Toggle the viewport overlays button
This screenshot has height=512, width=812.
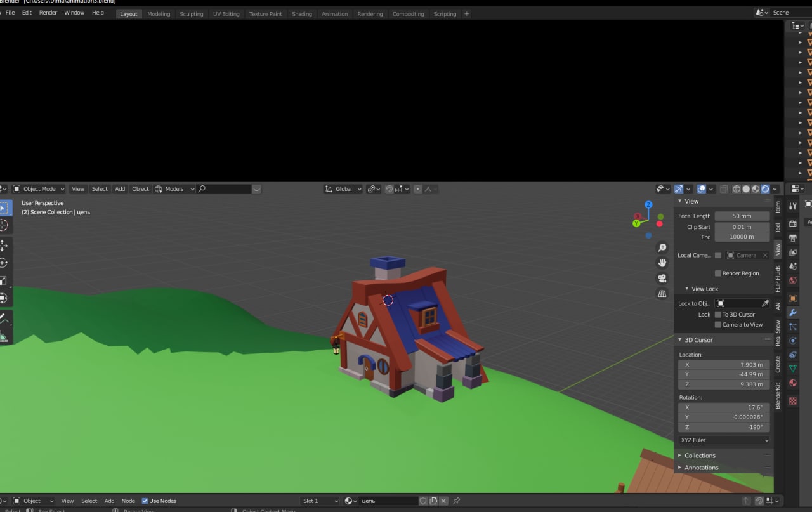pyautogui.click(x=701, y=189)
